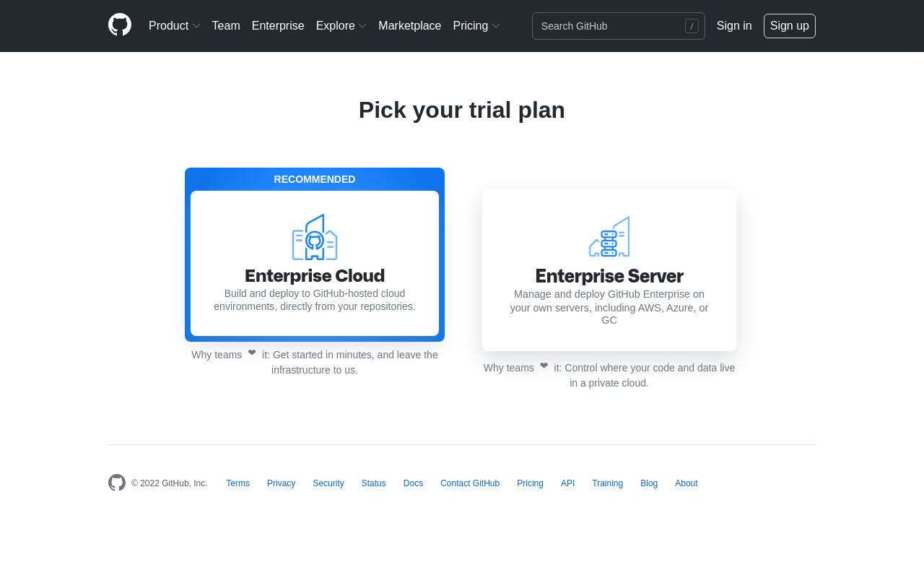
Task: Select the Enterprise Server plan title
Action: [609, 276]
